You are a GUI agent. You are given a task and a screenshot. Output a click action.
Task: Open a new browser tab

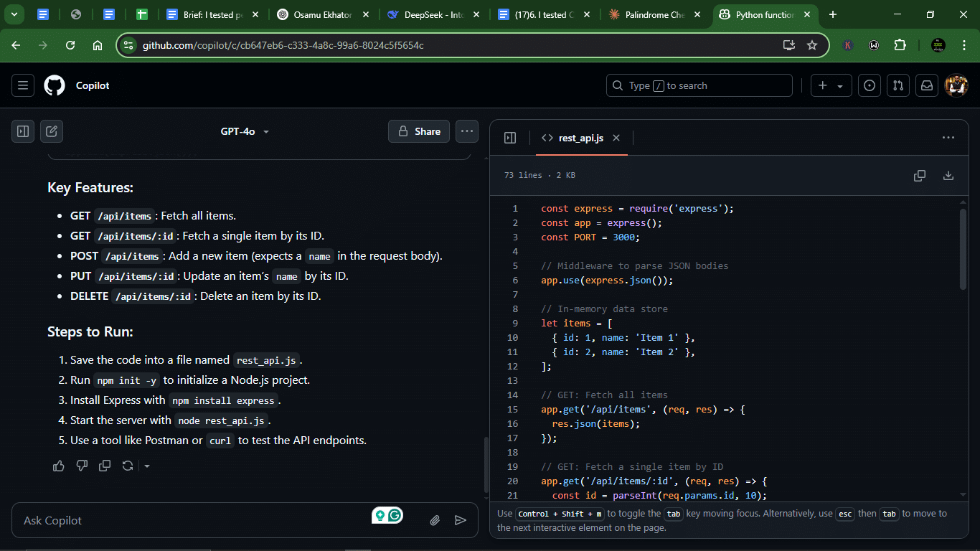(x=832, y=14)
